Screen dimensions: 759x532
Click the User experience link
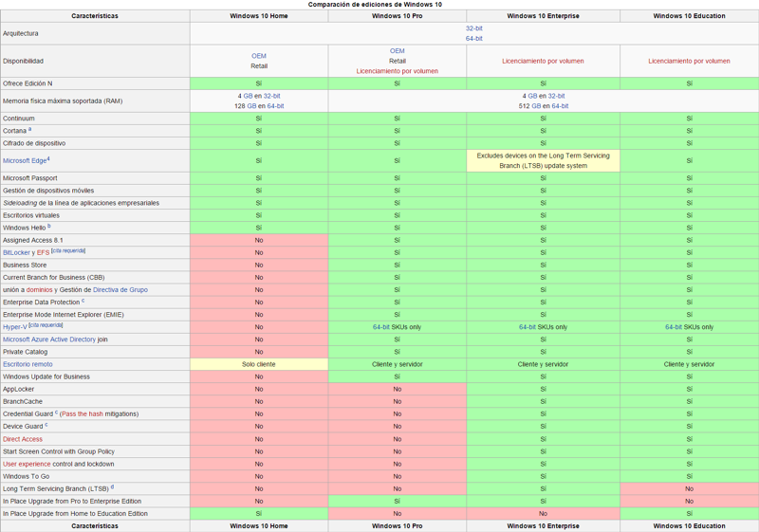click(27, 464)
